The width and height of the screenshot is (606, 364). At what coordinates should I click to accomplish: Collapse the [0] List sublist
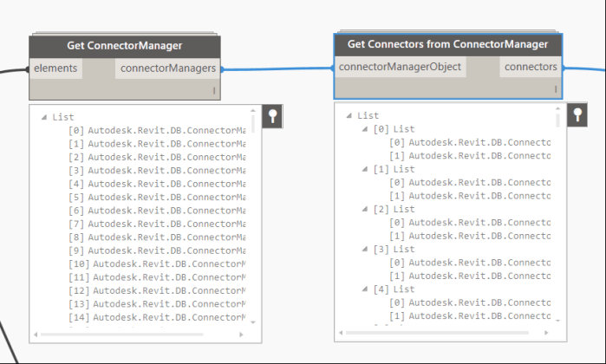(x=365, y=129)
